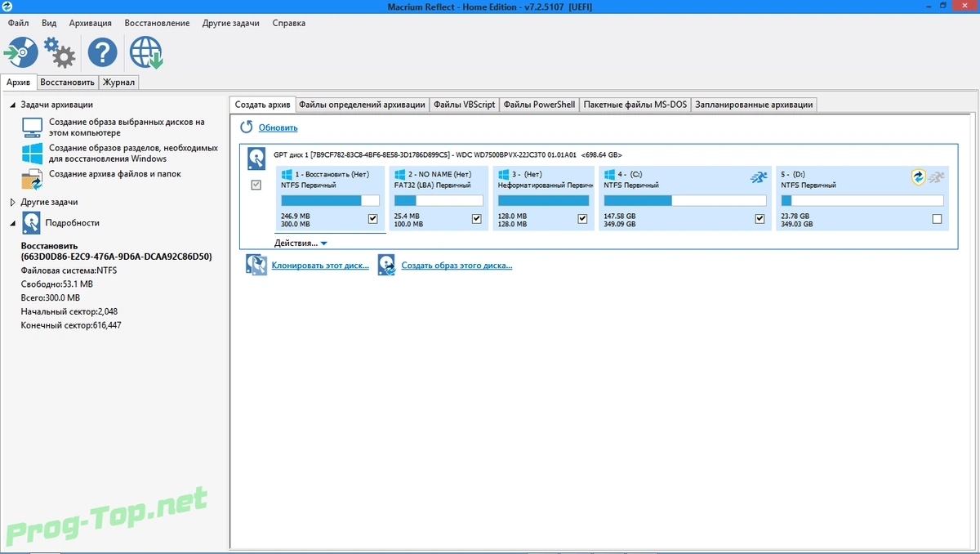Click the backup disc toolbar icon

click(x=20, y=53)
